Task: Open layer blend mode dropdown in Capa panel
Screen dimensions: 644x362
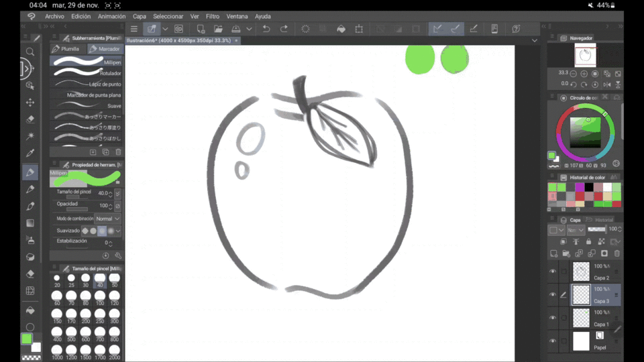Action: coord(576,230)
